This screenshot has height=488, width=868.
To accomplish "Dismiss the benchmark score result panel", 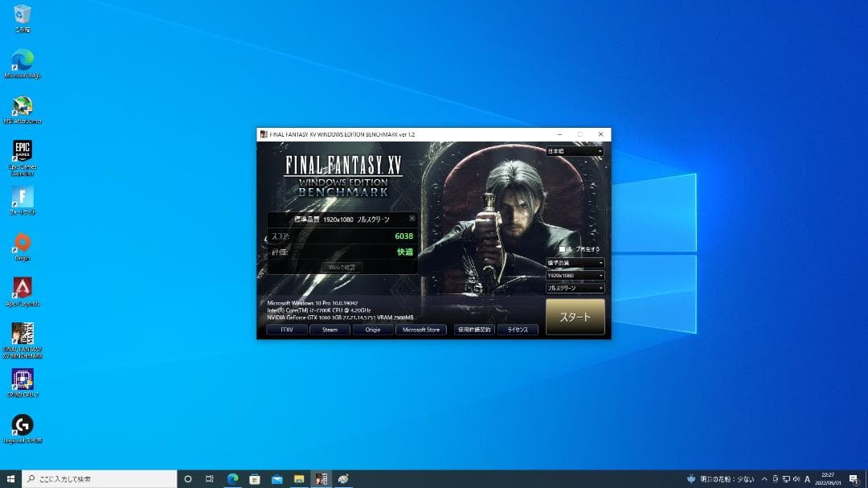I will point(412,218).
